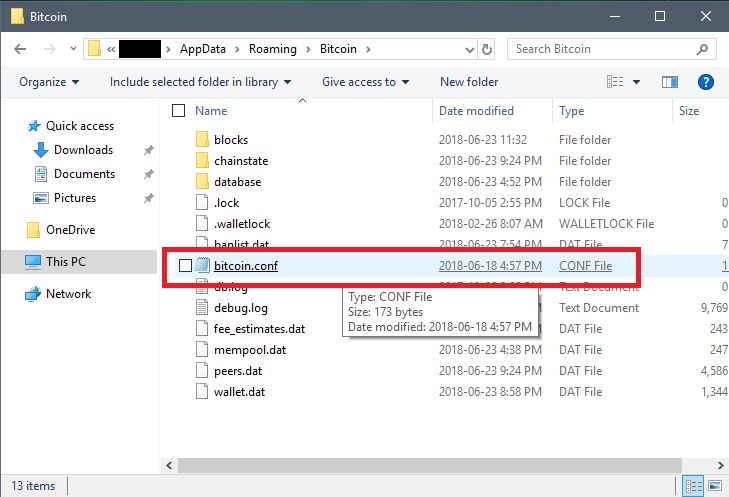Click the .walletlock file icon

pyautogui.click(x=202, y=223)
